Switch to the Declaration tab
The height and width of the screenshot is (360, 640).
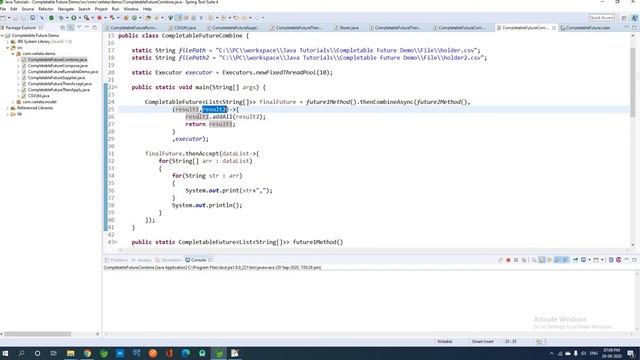click(169, 260)
